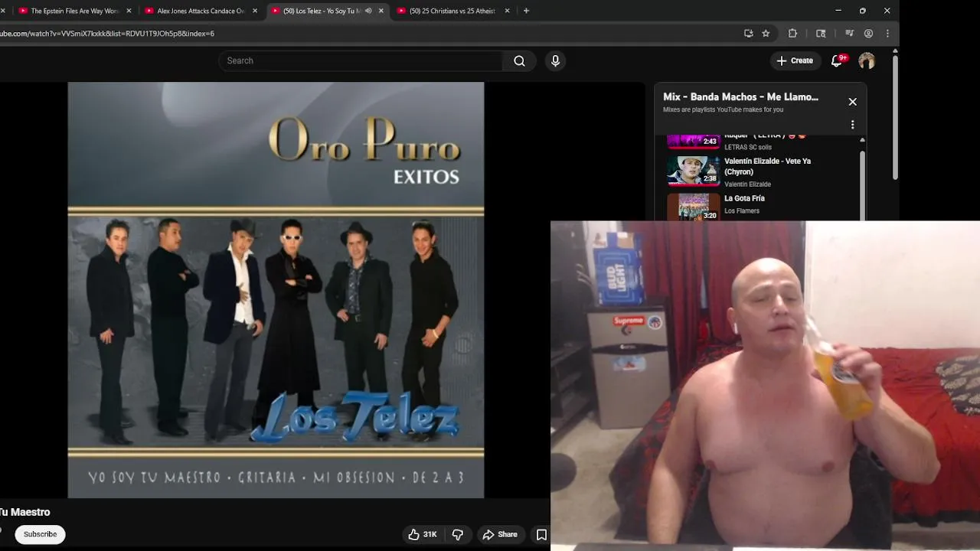Open the notifications bell
Screen dimensions: 980x551
[837, 60]
